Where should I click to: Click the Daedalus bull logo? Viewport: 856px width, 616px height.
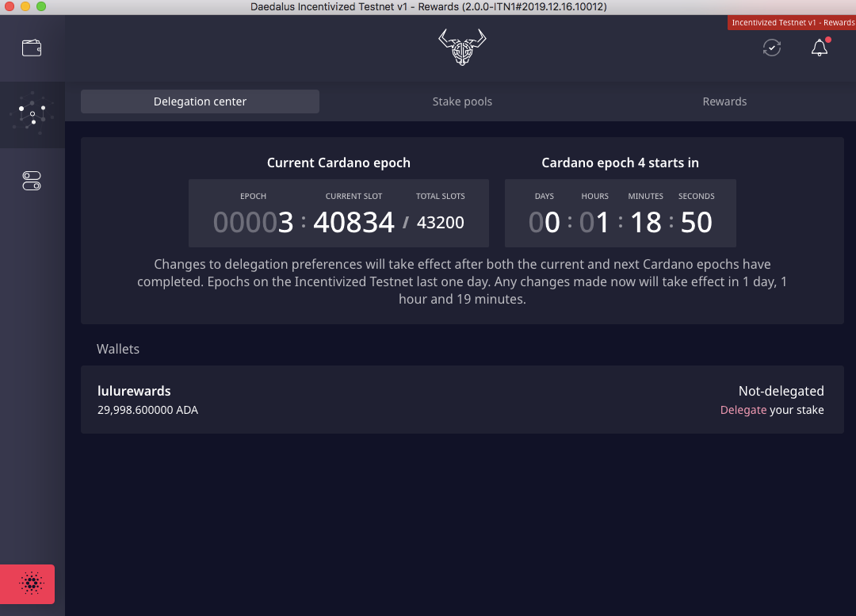click(x=462, y=47)
